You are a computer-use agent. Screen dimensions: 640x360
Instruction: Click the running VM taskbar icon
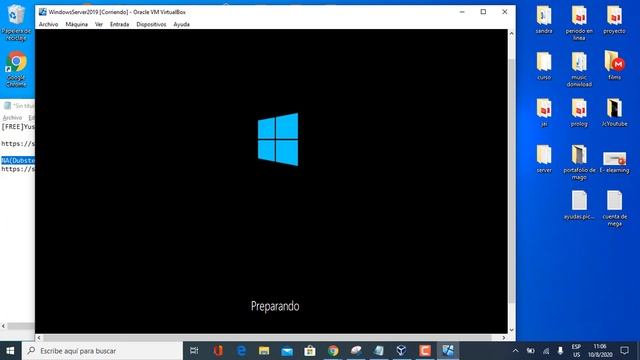448,351
